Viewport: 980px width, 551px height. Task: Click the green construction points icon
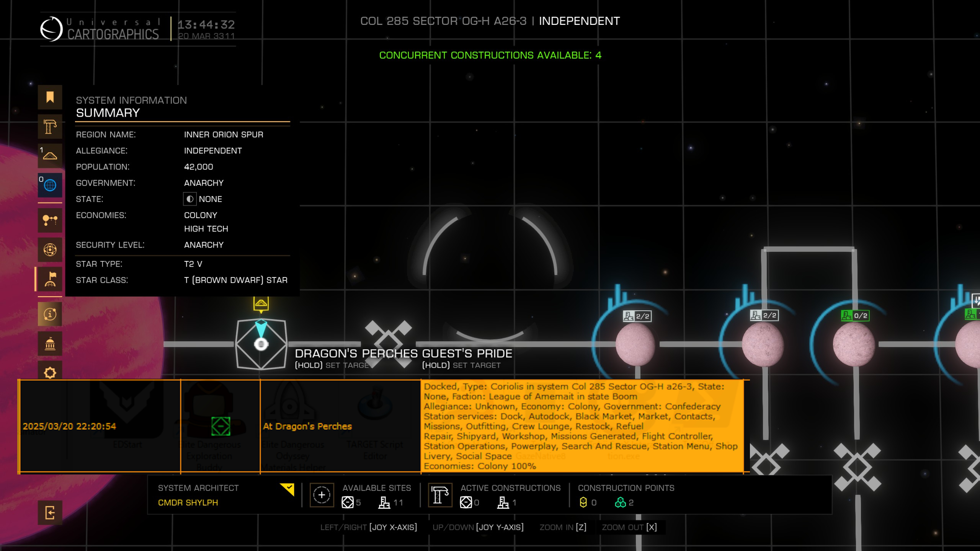pyautogui.click(x=620, y=502)
